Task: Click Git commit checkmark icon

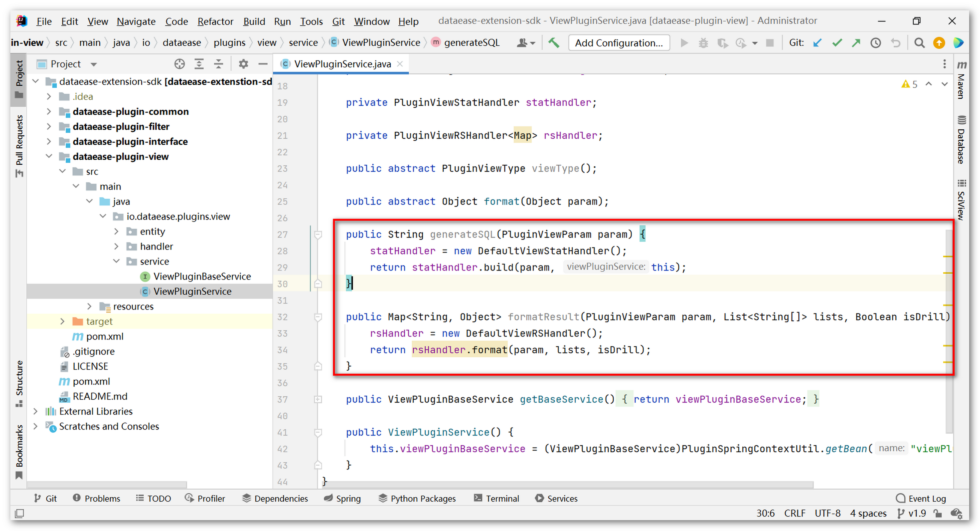Action: pos(836,43)
